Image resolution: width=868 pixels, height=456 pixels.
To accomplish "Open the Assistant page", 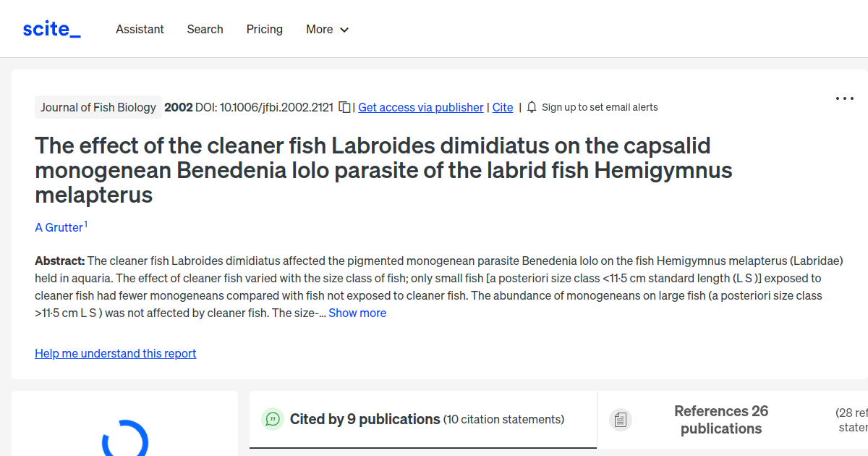I will pos(140,29).
